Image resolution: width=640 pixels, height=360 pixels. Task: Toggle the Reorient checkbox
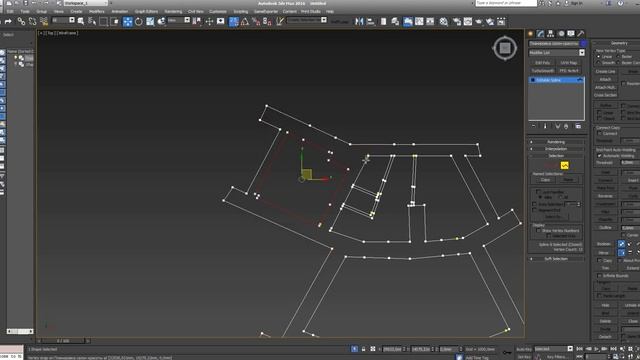coord(624,84)
